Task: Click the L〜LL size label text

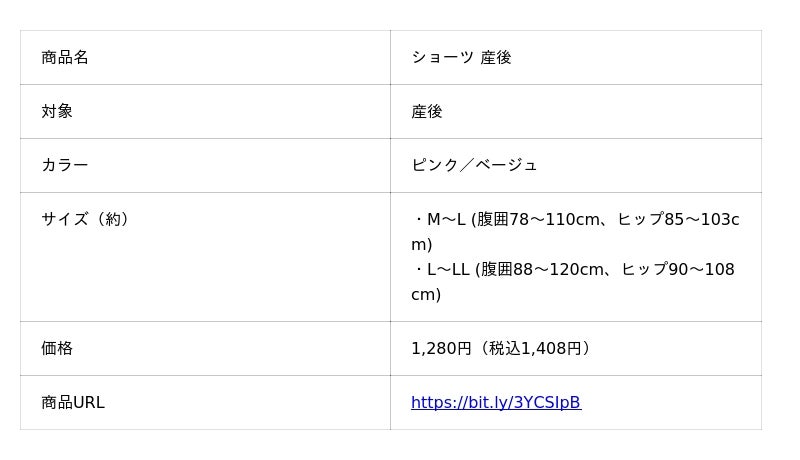Action: [448, 270]
